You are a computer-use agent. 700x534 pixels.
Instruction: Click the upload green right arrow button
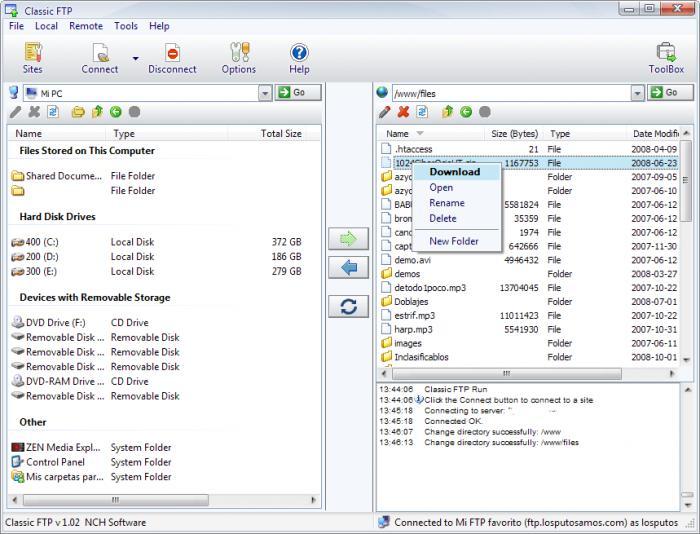pos(348,239)
